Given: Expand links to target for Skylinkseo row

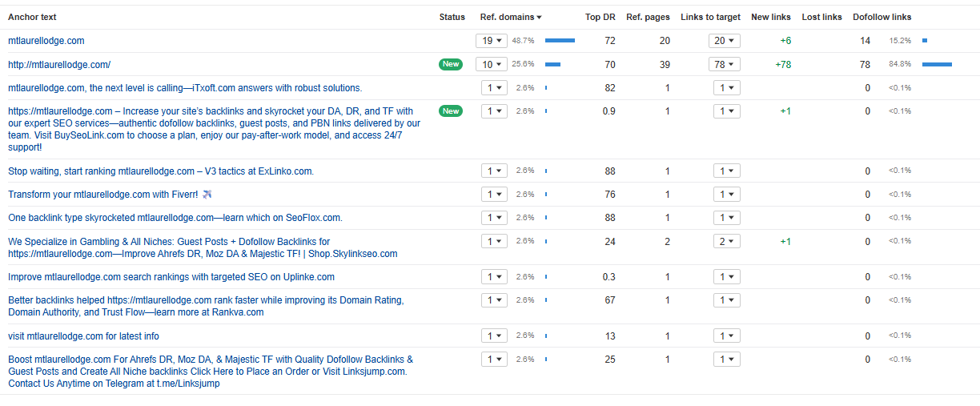Looking at the screenshot, I should [x=727, y=241].
